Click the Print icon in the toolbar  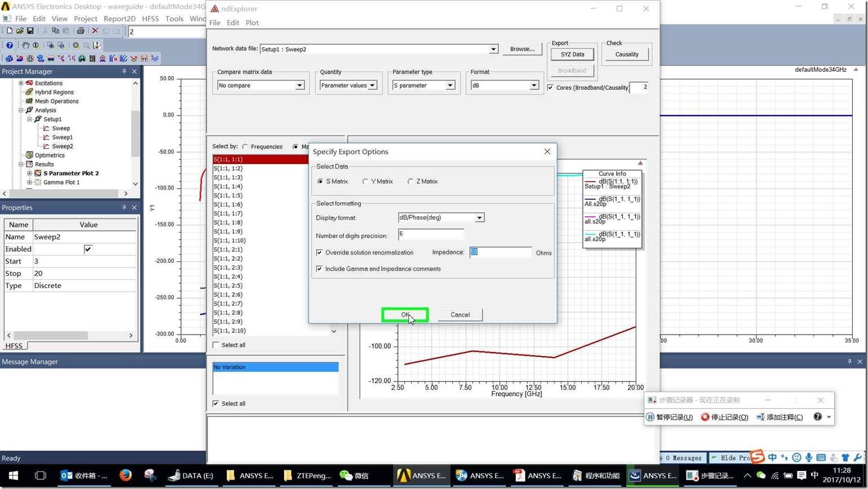point(80,31)
